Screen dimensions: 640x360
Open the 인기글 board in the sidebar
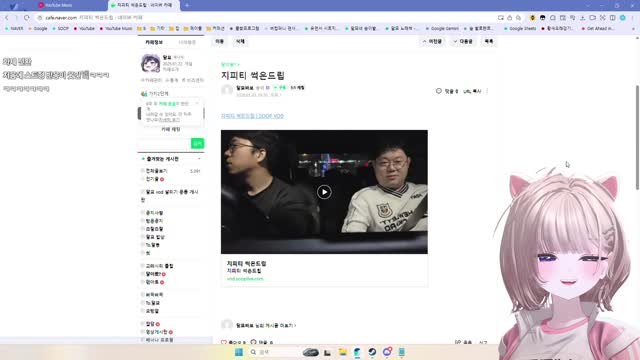click(152, 179)
